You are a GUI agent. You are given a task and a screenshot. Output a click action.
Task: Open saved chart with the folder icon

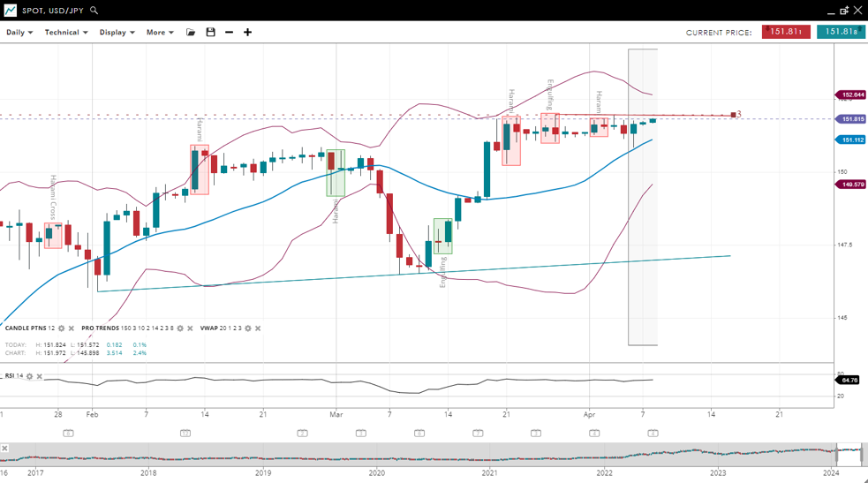[191, 33]
